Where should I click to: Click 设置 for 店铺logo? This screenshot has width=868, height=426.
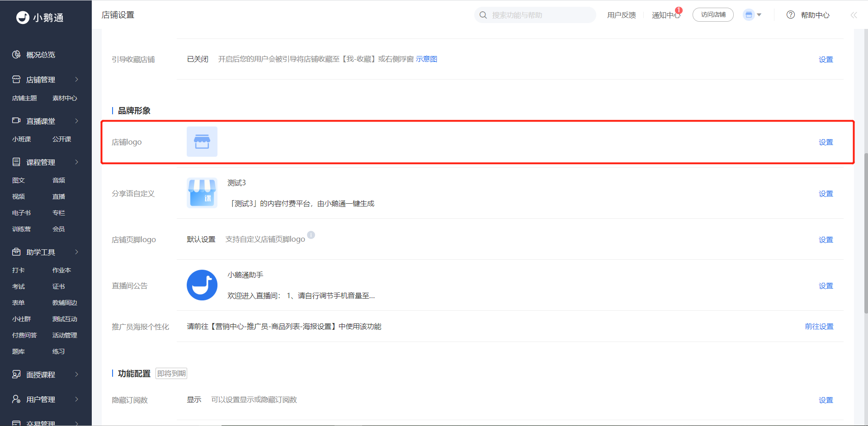pyautogui.click(x=826, y=142)
